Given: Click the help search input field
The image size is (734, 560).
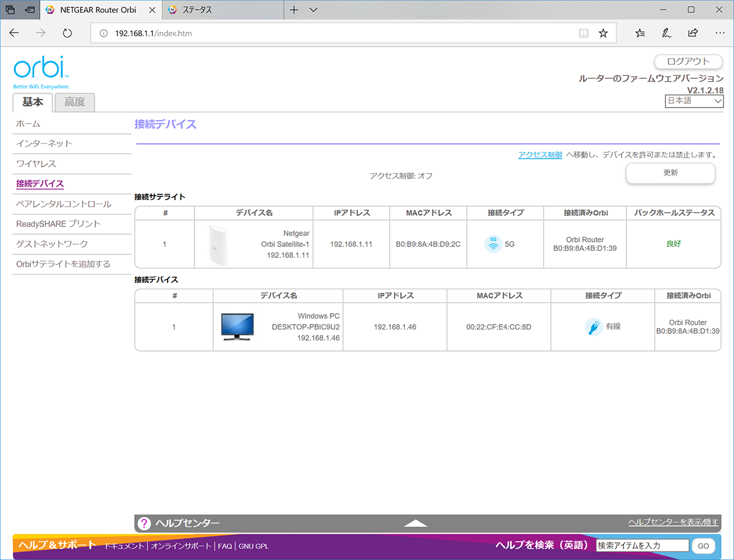Looking at the screenshot, I should click(x=642, y=545).
